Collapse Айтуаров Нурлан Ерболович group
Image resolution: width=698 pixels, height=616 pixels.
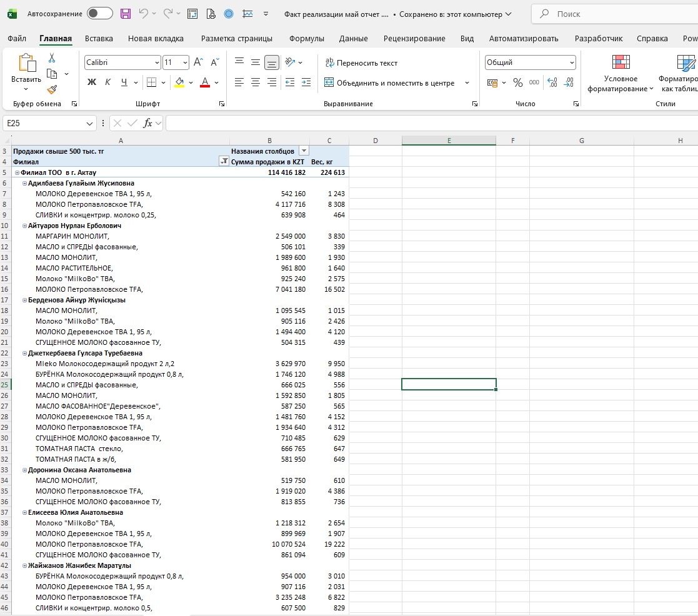pos(25,226)
